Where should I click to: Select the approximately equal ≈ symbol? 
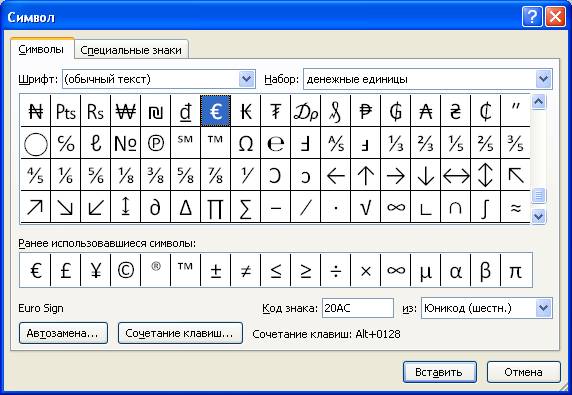[515, 207]
